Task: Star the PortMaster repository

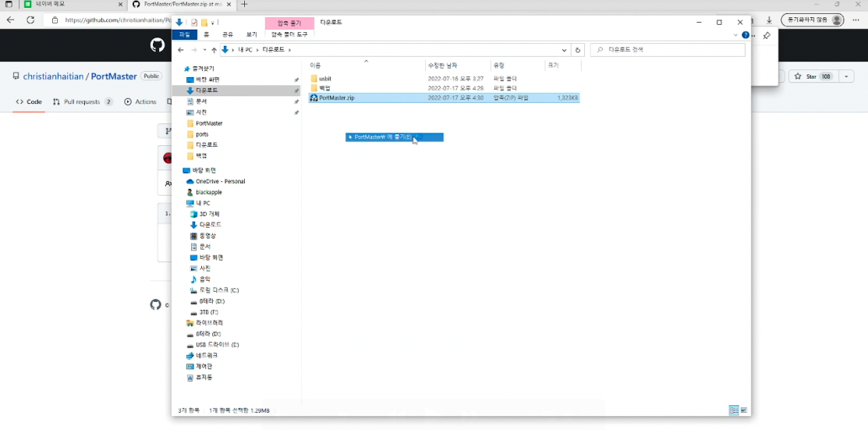Action: tap(813, 76)
